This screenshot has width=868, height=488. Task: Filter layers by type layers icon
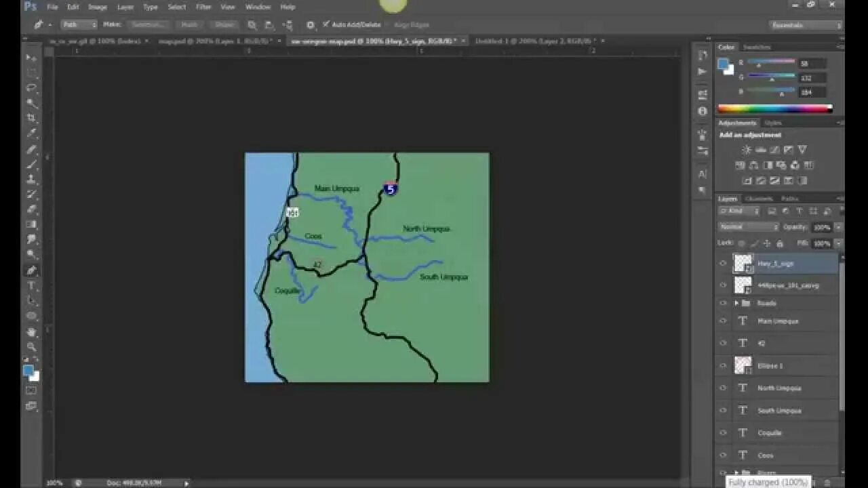799,211
